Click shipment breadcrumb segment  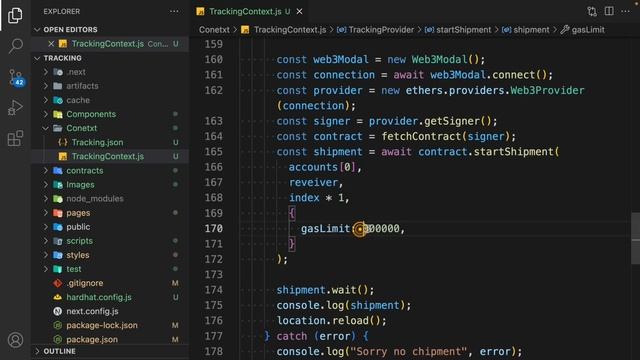531,30
